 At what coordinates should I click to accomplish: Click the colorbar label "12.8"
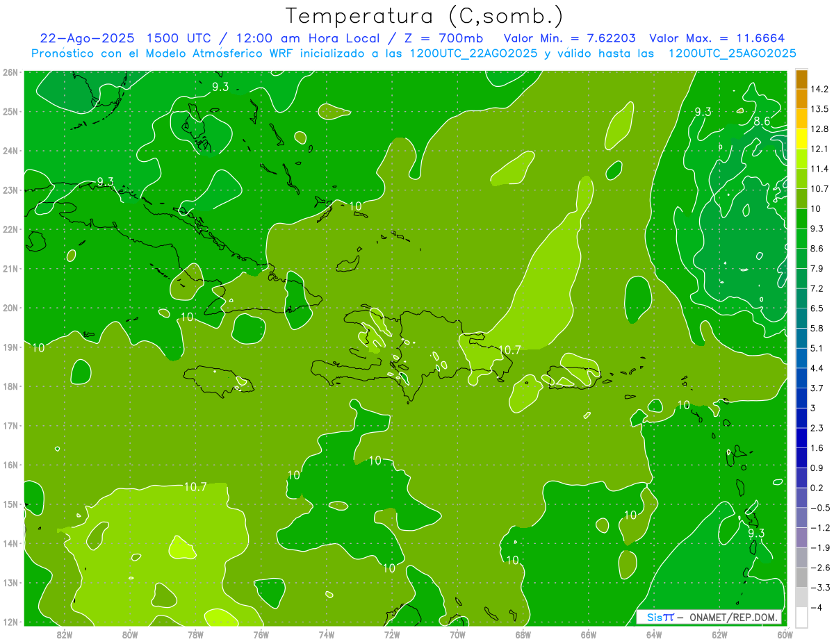pos(819,129)
